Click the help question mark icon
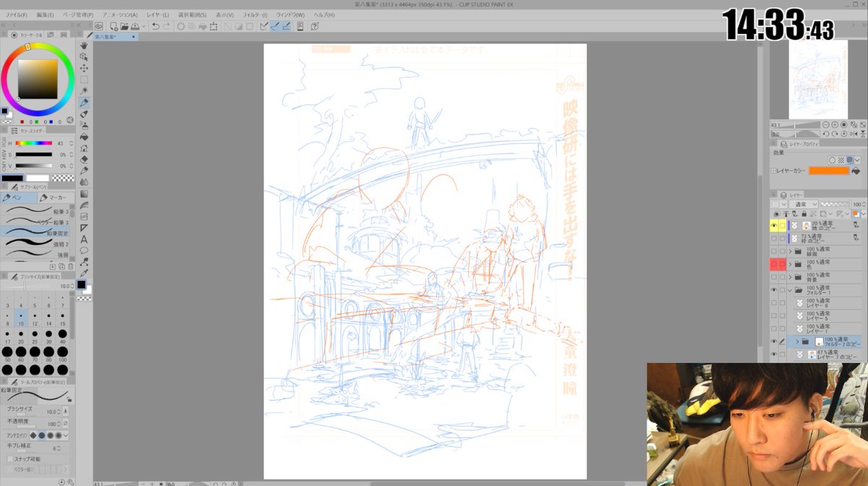The width and height of the screenshot is (868, 486). coord(315,26)
